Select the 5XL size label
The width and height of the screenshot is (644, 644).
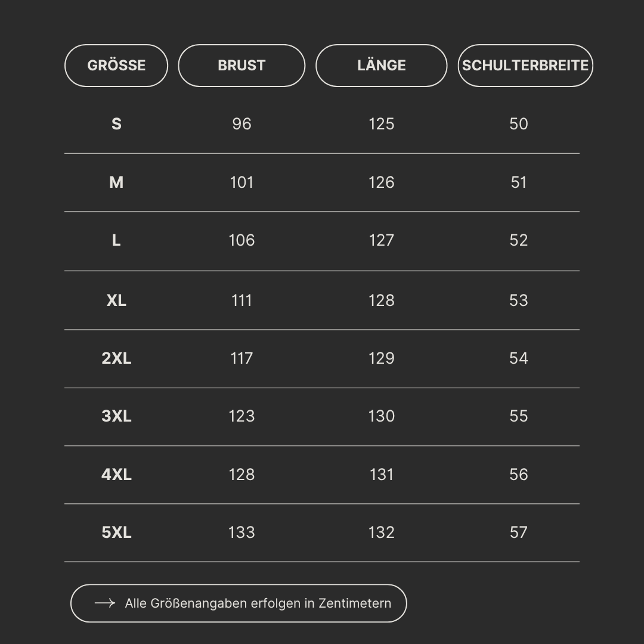click(x=116, y=532)
